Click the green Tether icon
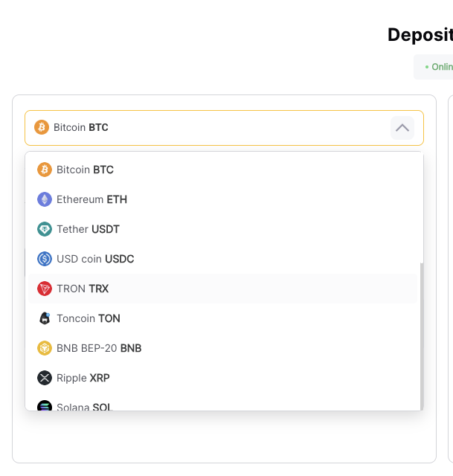 (x=45, y=229)
